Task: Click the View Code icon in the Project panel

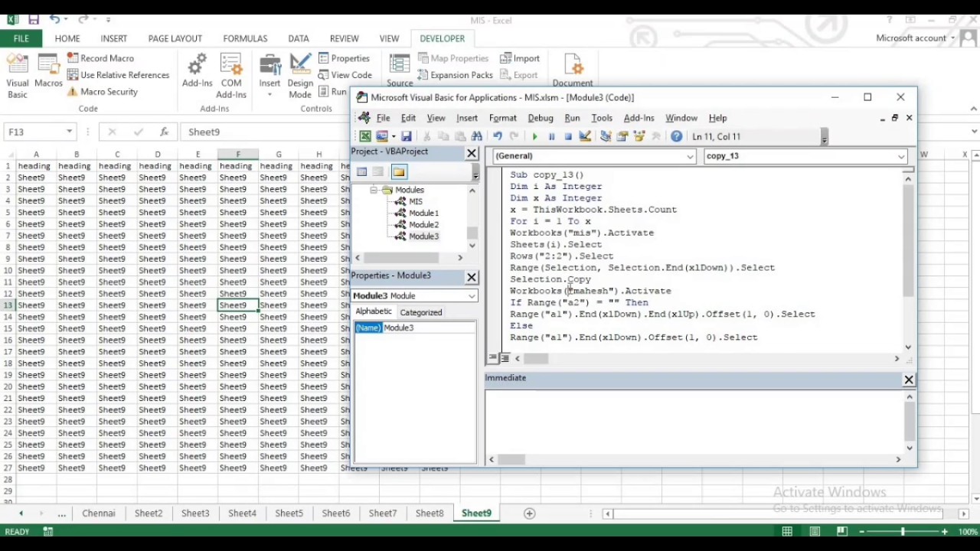Action: pos(362,171)
